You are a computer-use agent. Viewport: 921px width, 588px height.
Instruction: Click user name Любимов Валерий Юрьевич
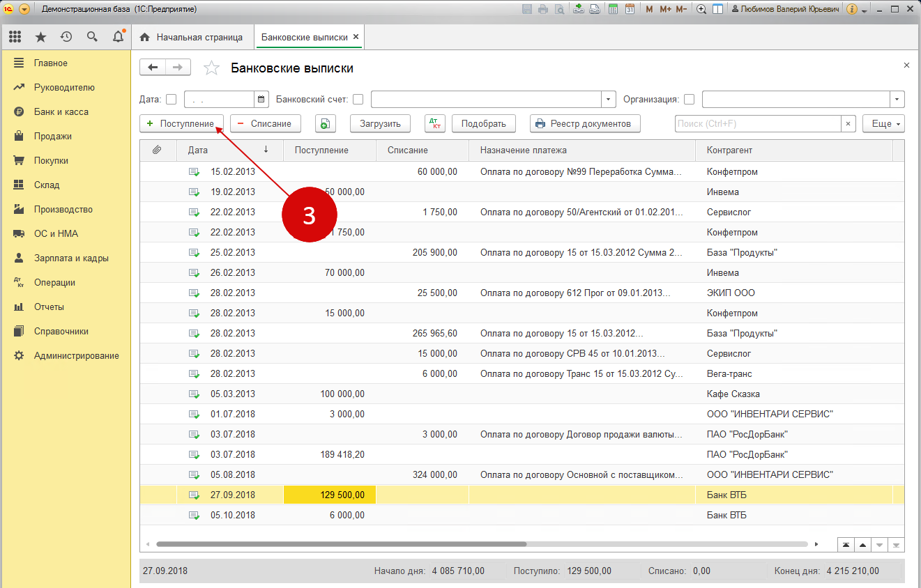point(785,9)
